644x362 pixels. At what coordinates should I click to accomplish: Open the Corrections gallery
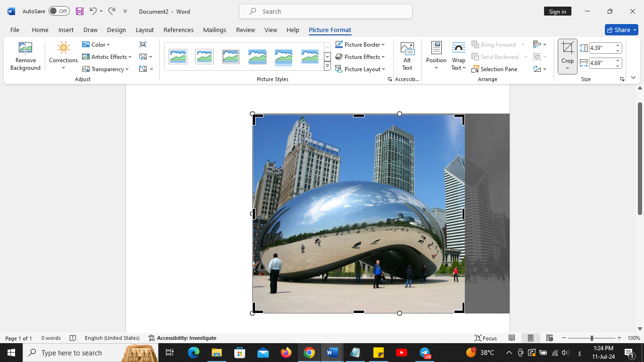pyautogui.click(x=63, y=57)
